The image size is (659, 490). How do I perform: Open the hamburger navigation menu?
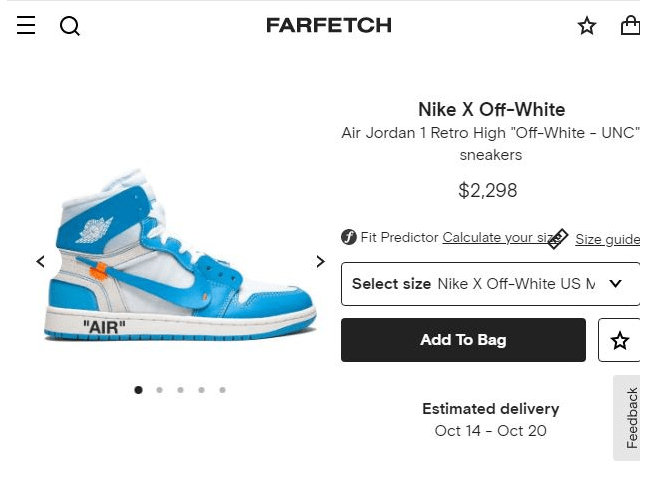tap(26, 25)
